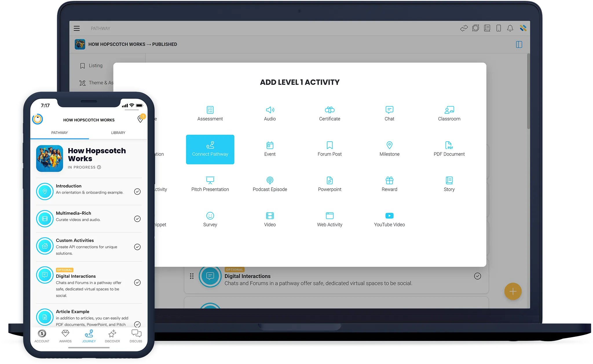Open the document icon in the top bar
Image resolution: width=593 pixels, height=364 pixels.
point(487,28)
